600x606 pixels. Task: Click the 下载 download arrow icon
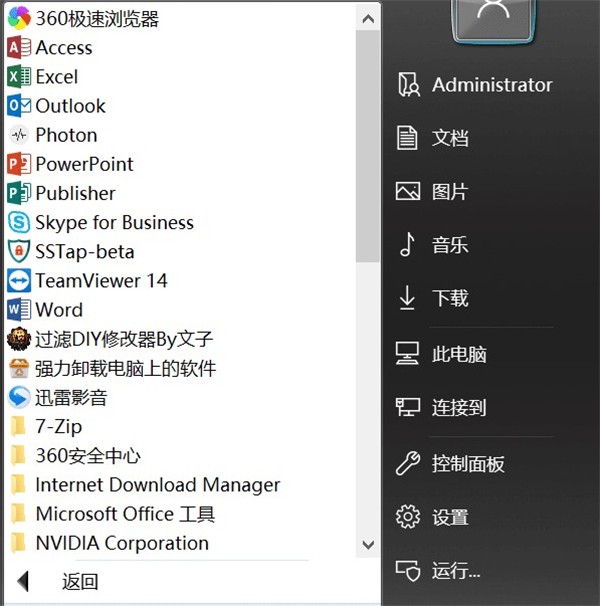pyautogui.click(x=407, y=298)
